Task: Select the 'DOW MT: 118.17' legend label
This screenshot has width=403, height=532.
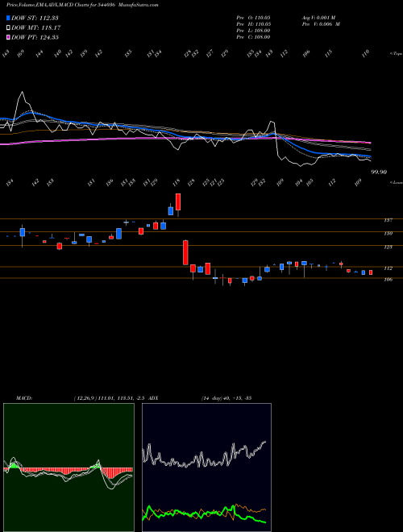Action: click(x=35, y=27)
